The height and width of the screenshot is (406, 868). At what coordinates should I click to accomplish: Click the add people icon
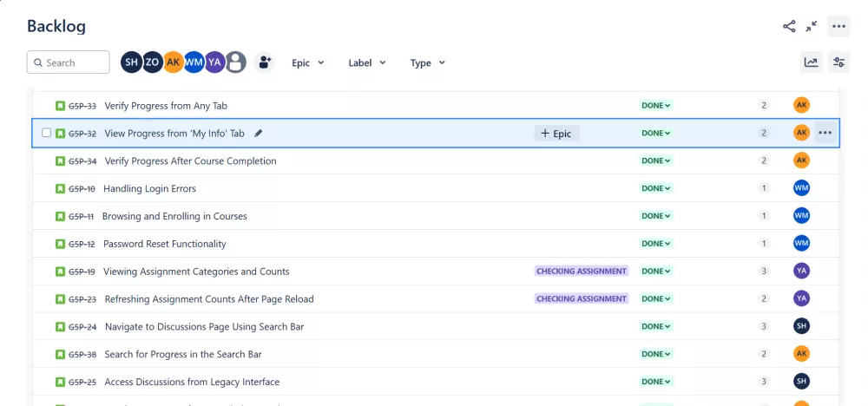[264, 62]
